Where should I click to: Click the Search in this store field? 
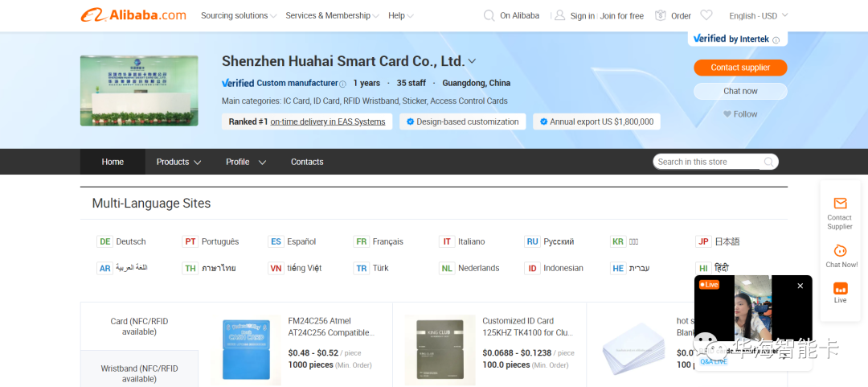click(x=709, y=162)
